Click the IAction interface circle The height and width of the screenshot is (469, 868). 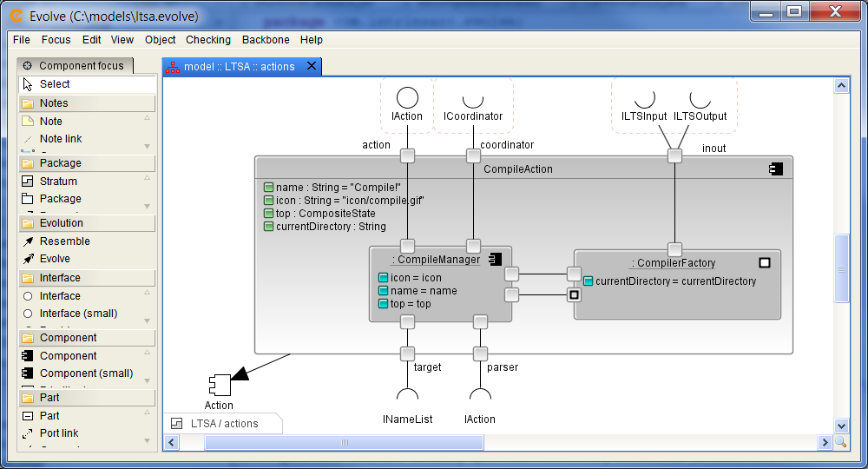407,98
